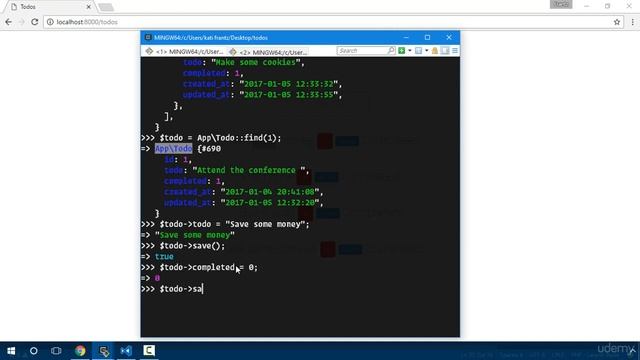Switch to the <1> MINGW64 console tab

tap(184, 52)
